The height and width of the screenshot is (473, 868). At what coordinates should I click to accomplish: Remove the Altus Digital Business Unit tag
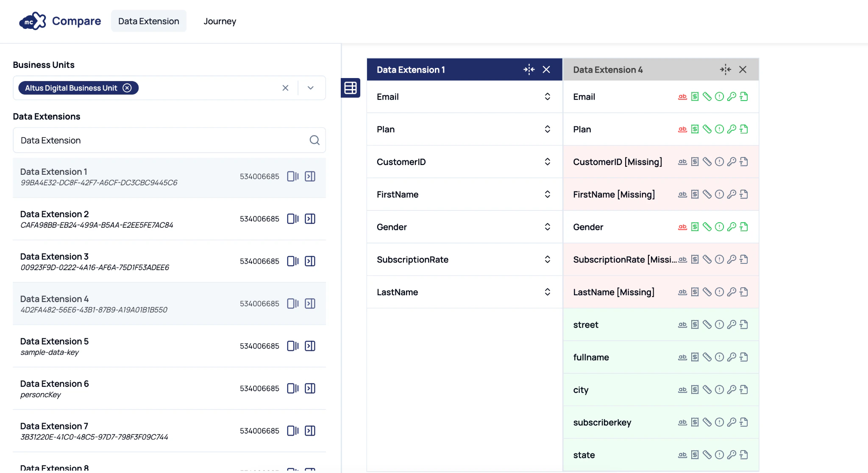click(127, 88)
